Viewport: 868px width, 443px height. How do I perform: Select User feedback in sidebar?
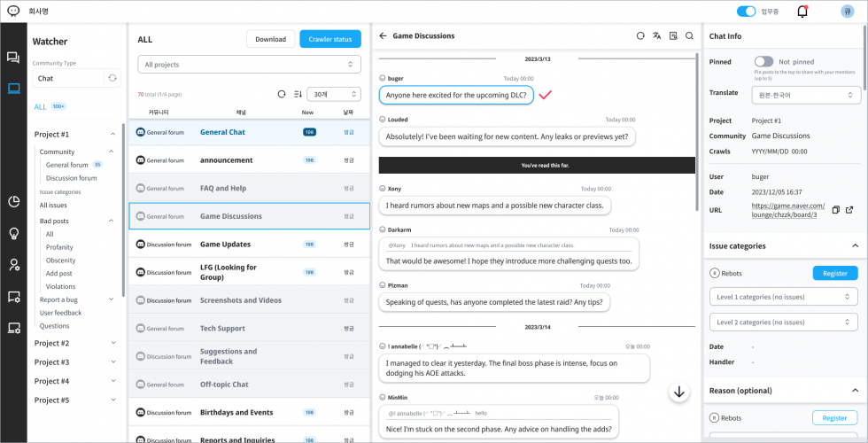pos(60,312)
